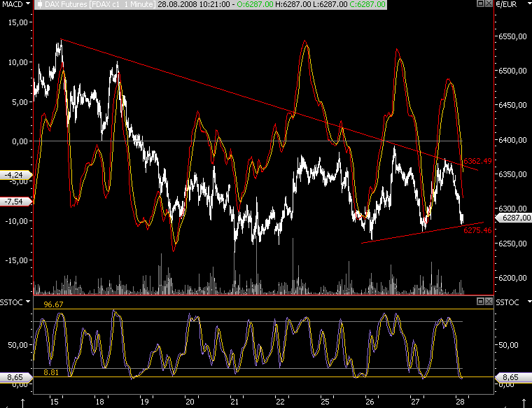This screenshot has width=532, height=408.
Task: Click date label 28 on time axis
Action: click(461, 402)
